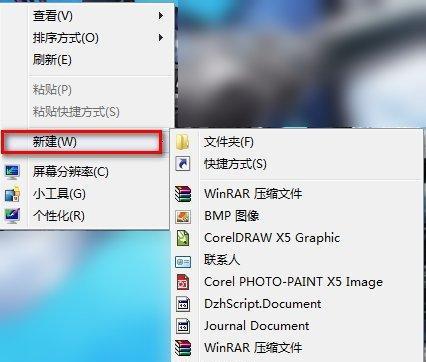This screenshot has width=426, height=362.
Task: Click the BMP 图像 picture icon
Action: pyautogui.click(x=183, y=217)
